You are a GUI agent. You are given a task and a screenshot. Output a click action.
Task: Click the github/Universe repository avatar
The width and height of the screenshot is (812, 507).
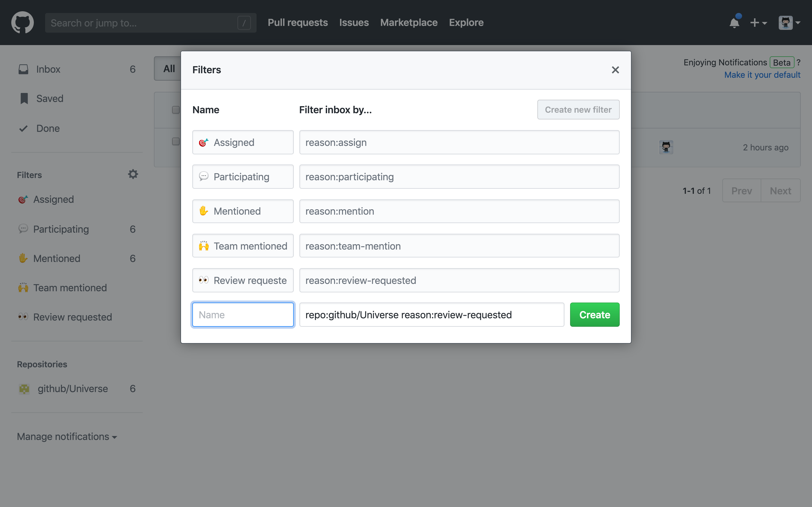point(24,389)
